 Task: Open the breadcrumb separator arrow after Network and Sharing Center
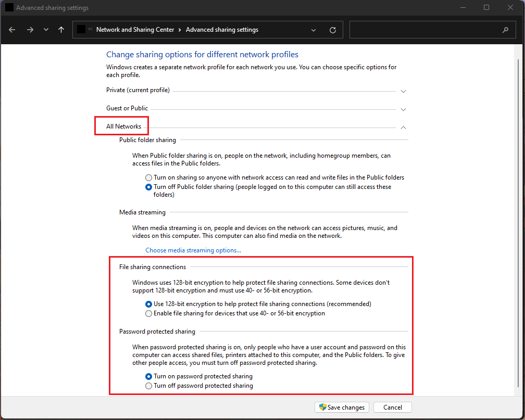tap(180, 30)
